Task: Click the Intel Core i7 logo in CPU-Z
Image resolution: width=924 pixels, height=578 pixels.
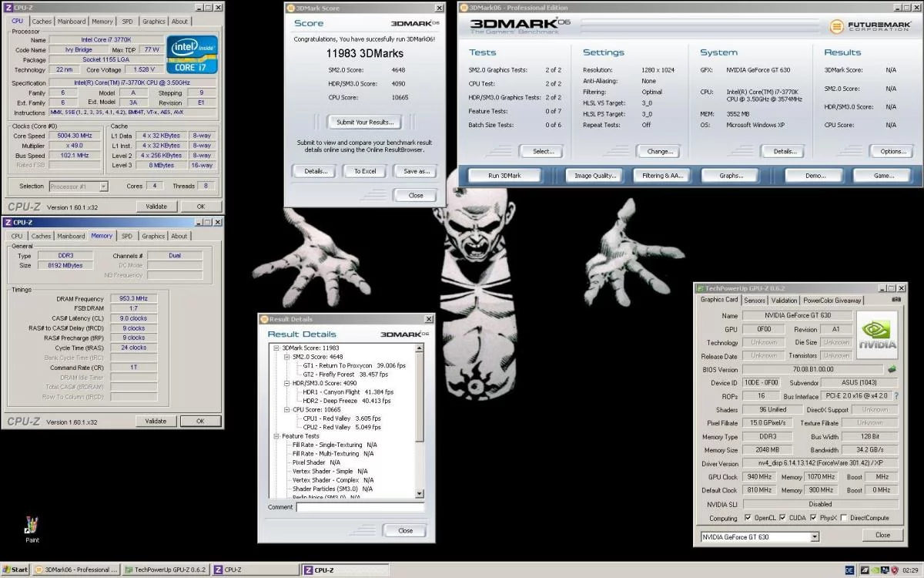Action: [x=192, y=54]
